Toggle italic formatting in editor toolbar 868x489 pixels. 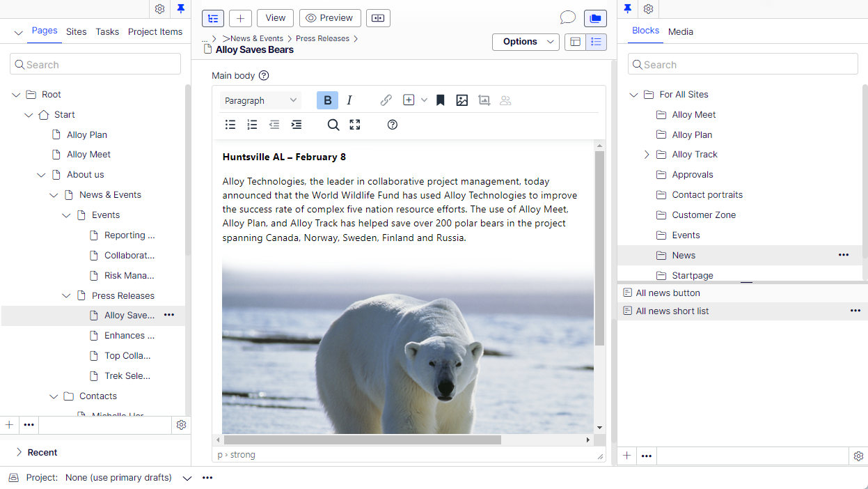coord(349,100)
